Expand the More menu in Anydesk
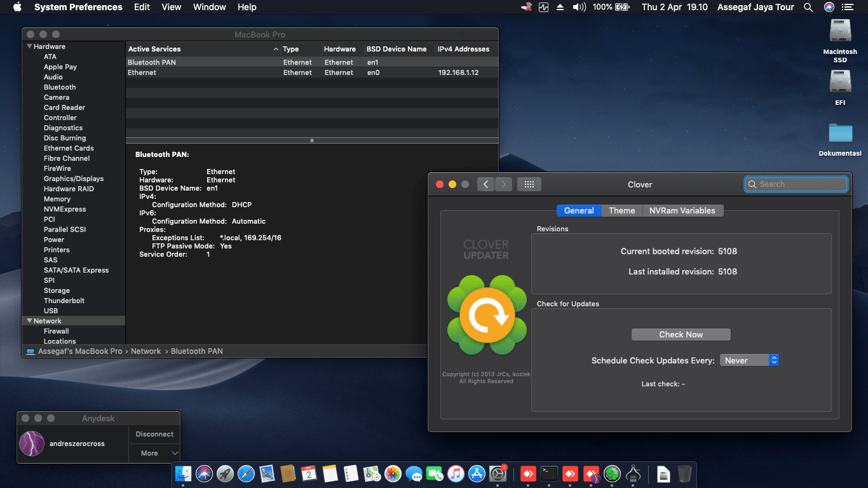Image resolution: width=868 pixels, height=488 pixels. [154, 453]
